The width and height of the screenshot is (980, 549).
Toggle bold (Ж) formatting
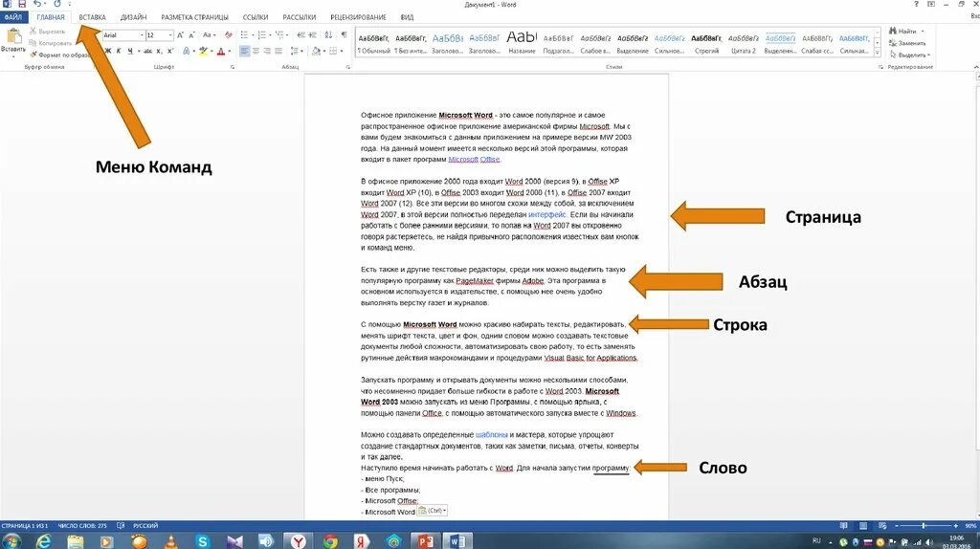(107, 52)
